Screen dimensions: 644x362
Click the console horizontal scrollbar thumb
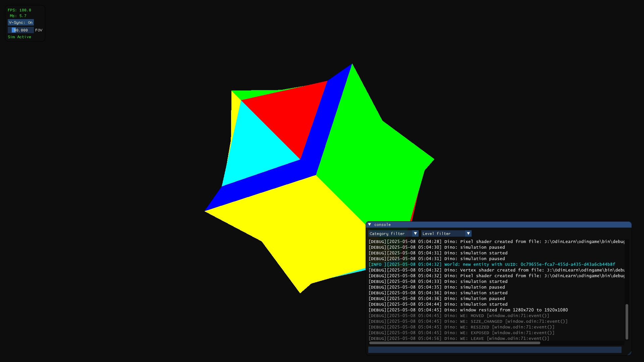(454, 343)
